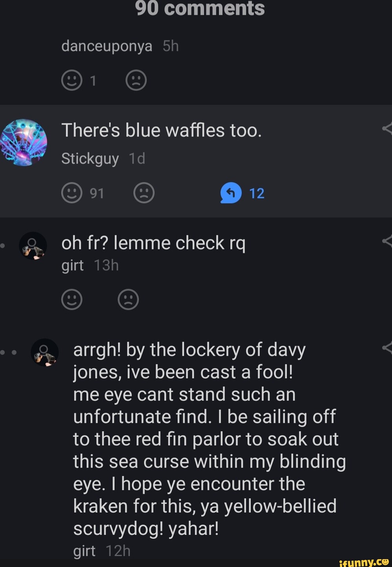The height and width of the screenshot is (567, 392).
Task: Tap frown icon under danceuponya's comment
Action: (136, 80)
